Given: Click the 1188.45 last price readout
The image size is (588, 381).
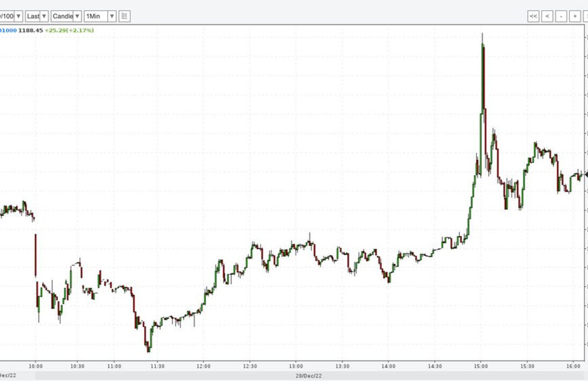Looking at the screenshot, I should (x=30, y=30).
